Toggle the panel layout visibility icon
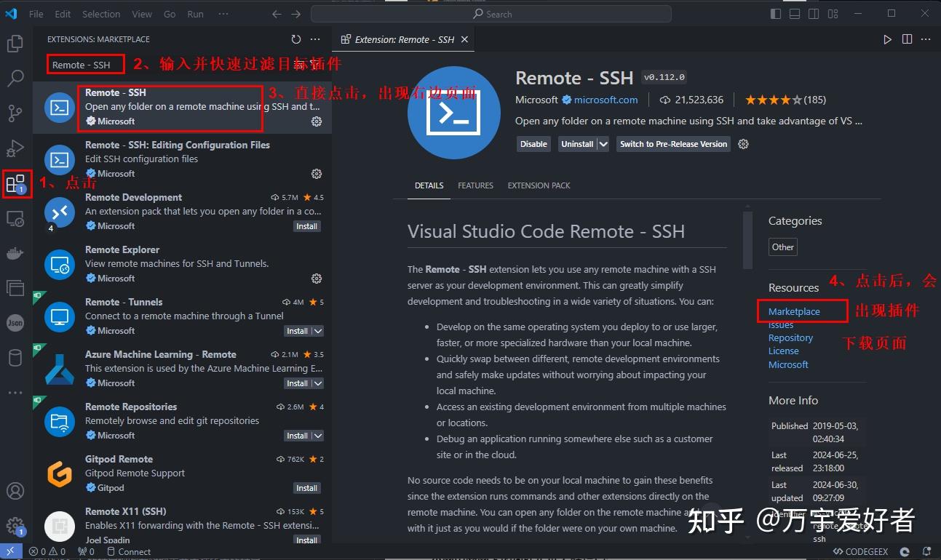Image resolution: width=941 pixels, height=560 pixels. pos(794,13)
